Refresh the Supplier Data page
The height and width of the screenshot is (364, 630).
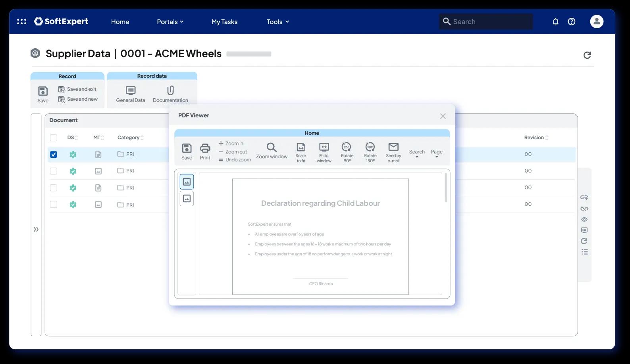click(587, 55)
